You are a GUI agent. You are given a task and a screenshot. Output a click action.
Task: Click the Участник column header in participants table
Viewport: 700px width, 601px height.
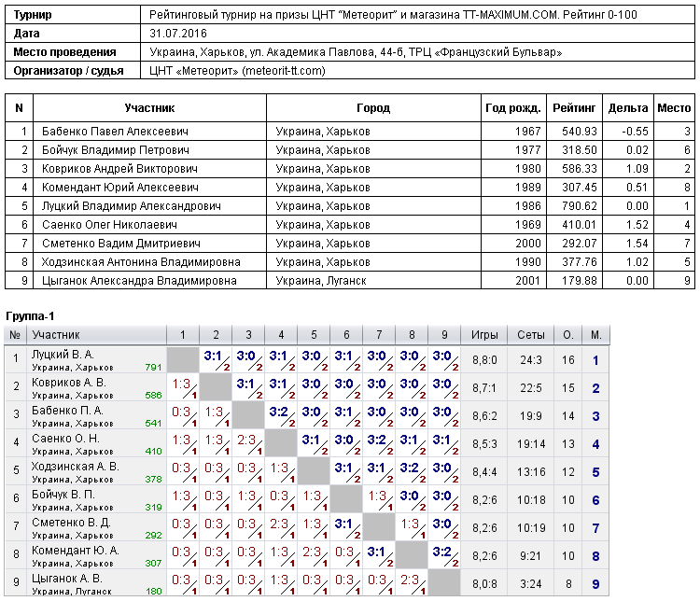[x=149, y=108]
